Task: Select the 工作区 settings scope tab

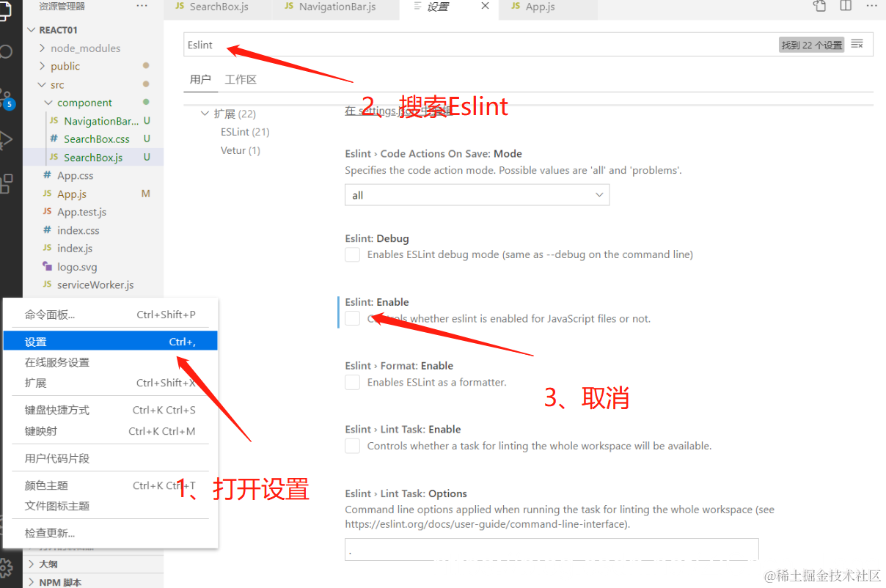Action: pos(241,79)
